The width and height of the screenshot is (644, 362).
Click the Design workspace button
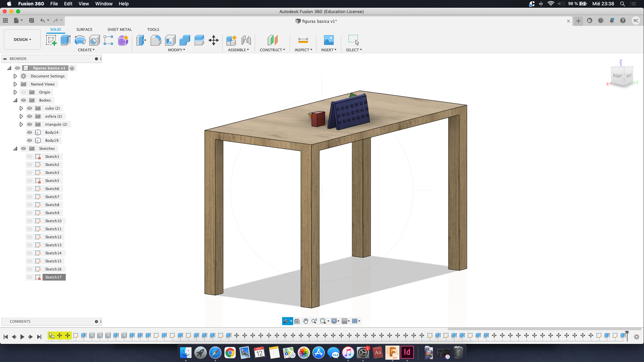point(22,39)
